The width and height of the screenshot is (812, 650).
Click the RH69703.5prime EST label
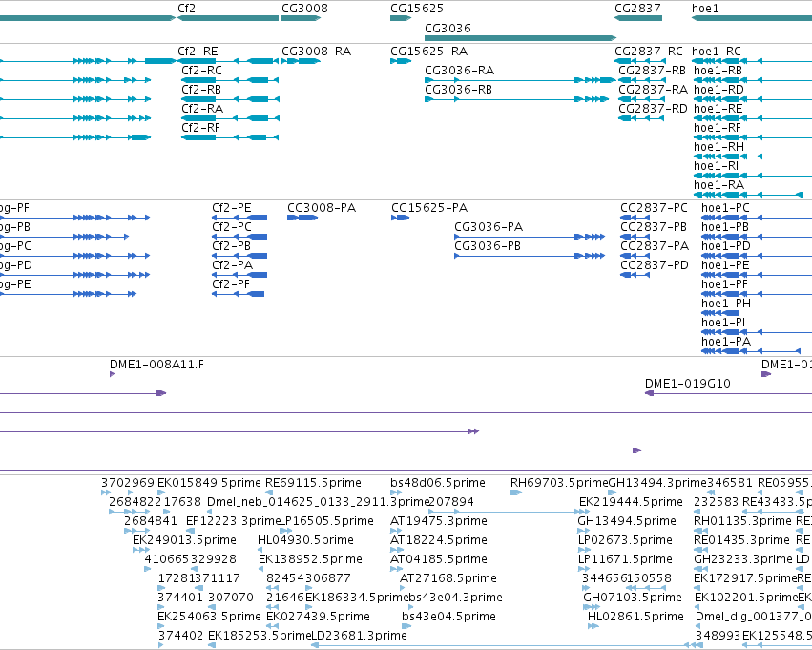[559, 483]
